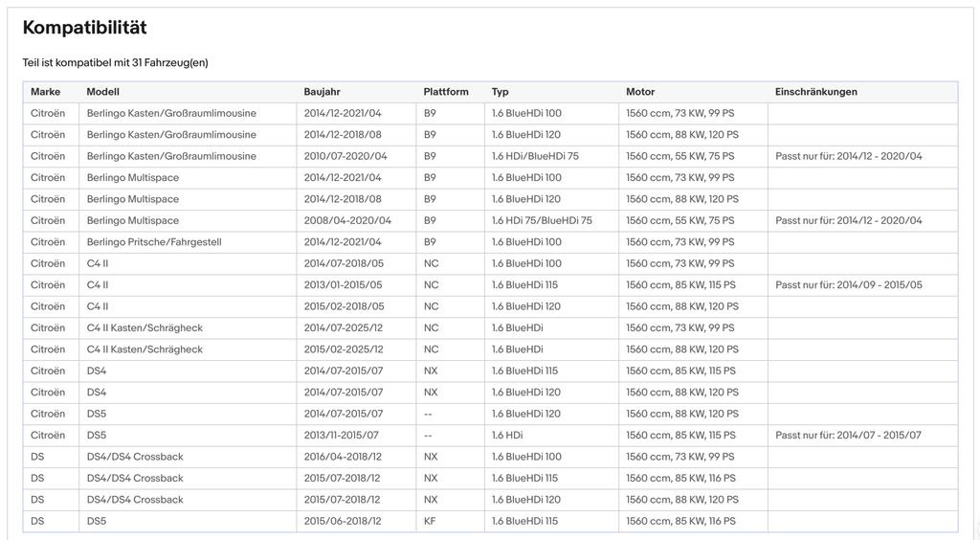Click Typ cell '1.6 HDi/BlueHDi 75'

(536, 156)
